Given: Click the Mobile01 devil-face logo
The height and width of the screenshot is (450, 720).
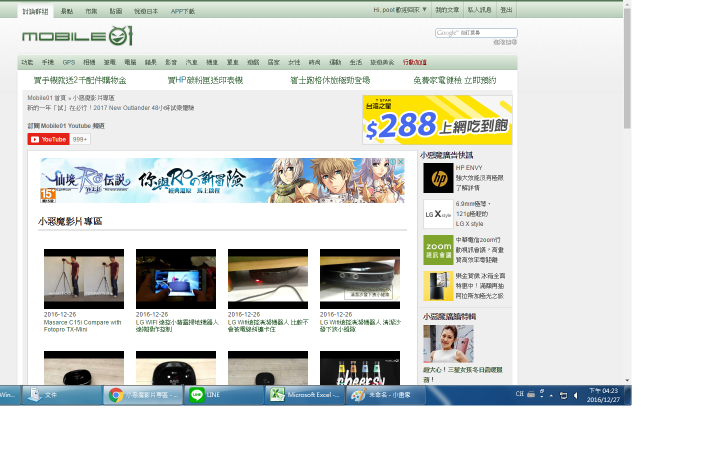Looking at the screenshot, I should (121, 36).
